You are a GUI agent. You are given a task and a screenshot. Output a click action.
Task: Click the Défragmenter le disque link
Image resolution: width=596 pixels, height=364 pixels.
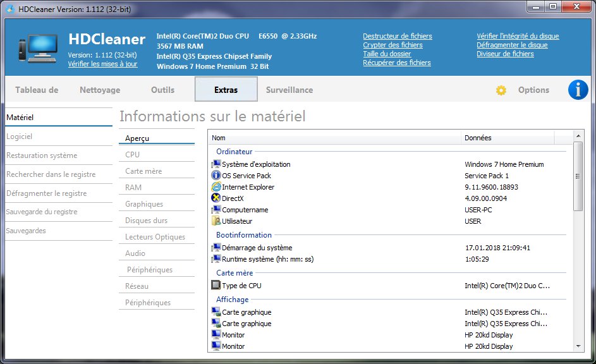pos(512,45)
